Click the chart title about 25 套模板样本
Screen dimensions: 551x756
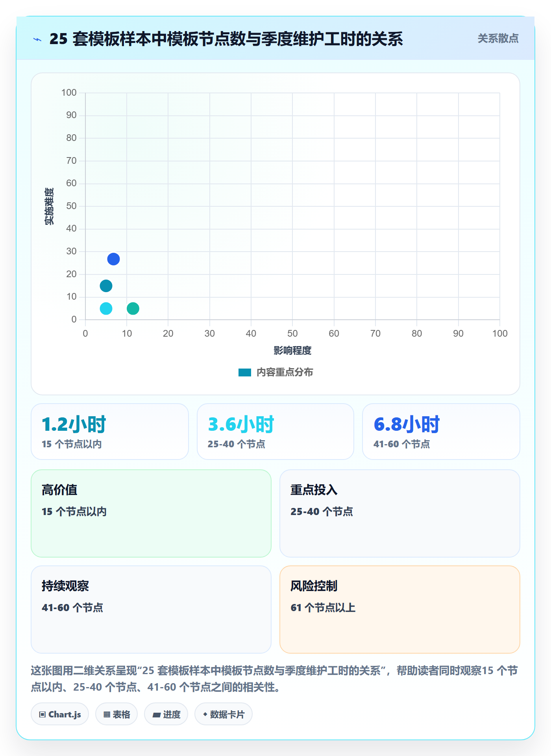[226, 39]
